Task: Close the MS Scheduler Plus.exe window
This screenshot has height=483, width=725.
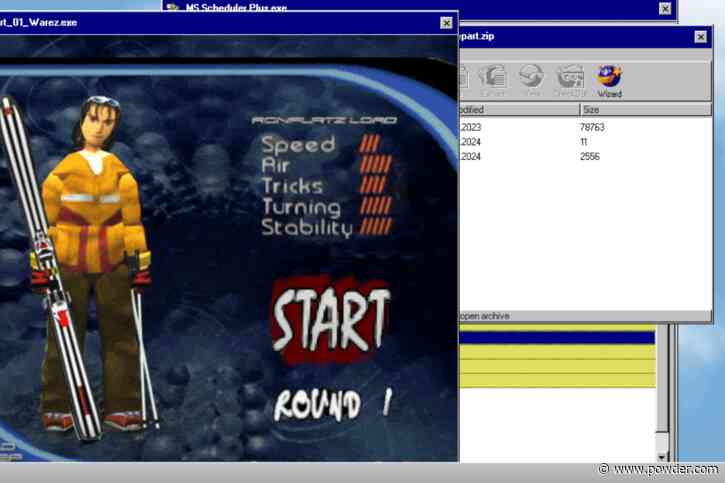Action: pos(665,8)
